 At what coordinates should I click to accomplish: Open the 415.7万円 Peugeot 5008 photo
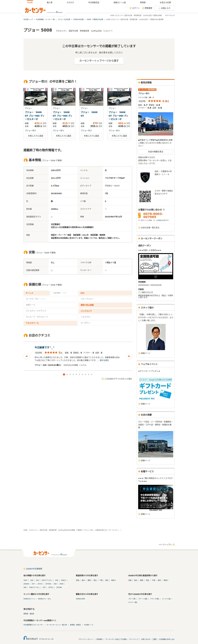click(63, 97)
